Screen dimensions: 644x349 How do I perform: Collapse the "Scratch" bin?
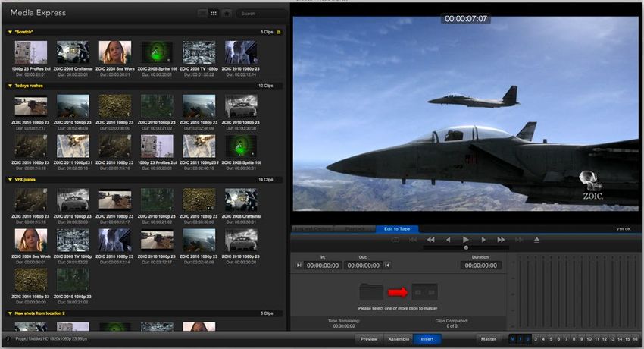click(8, 32)
